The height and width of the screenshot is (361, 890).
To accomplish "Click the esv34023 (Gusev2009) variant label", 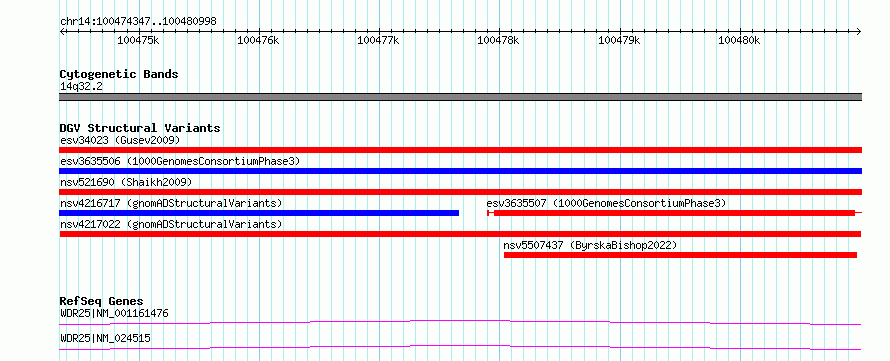I will pyautogui.click(x=120, y=140).
